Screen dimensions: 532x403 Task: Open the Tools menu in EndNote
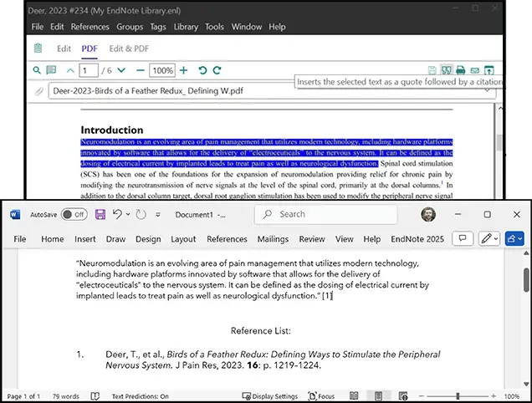(x=214, y=27)
